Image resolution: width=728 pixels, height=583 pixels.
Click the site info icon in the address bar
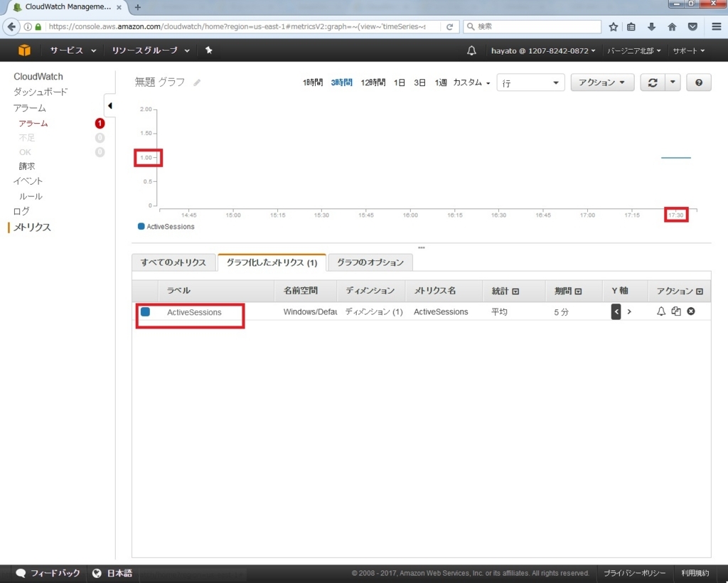click(x=28, y=26)
